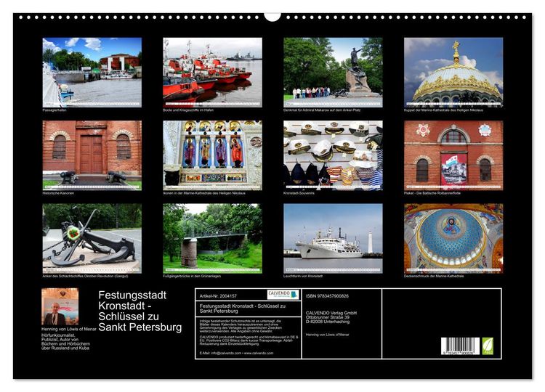
Task: Click the calendar hanger notch at top
Action: (x=272, y=17)
